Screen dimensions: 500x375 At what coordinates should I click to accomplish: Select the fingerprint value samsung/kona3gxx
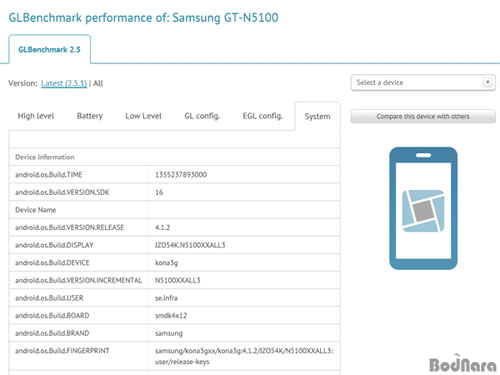[244, 356]
